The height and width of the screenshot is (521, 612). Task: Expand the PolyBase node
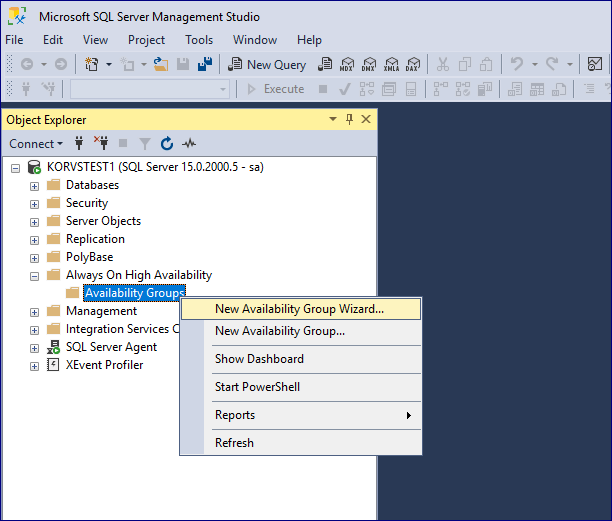click(34, 258)
